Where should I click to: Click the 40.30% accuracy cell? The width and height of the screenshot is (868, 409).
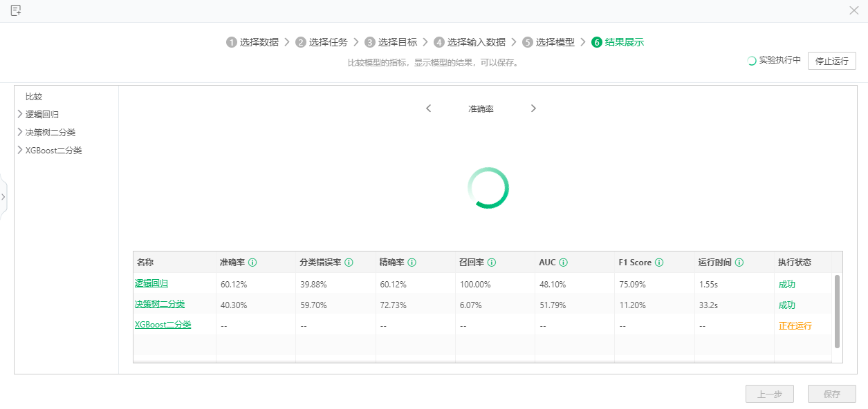click(234, 305)
